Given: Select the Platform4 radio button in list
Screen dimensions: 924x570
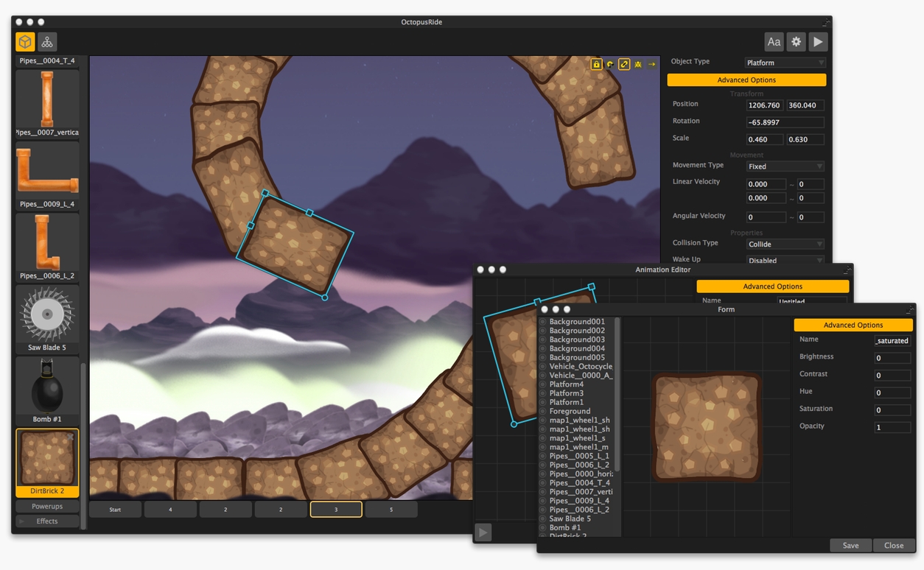Looking at the screenshot, I should click(x=543, y=384).
